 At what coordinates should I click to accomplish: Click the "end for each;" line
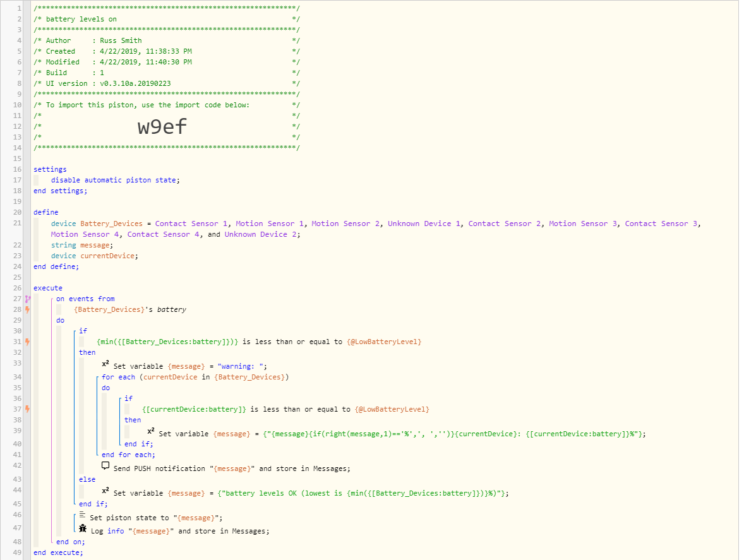[128, 455]
